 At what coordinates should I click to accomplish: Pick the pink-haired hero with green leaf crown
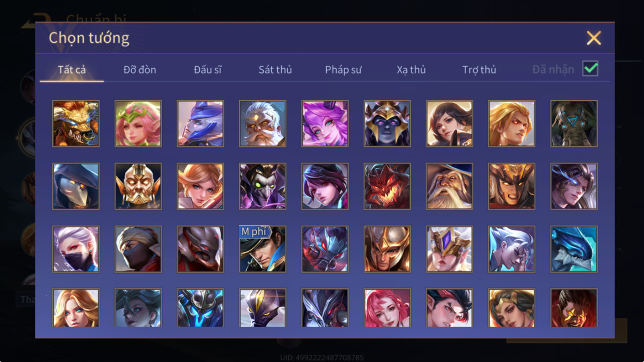[x=138, y=124]
